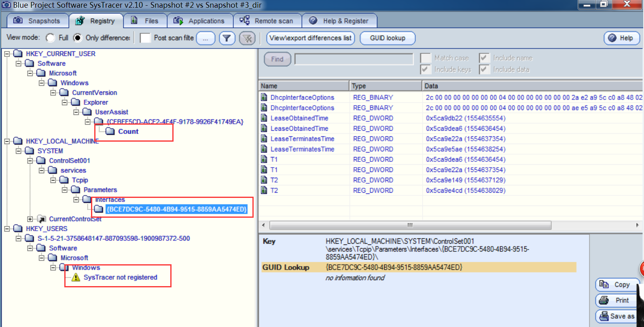644x327 pixels.
Task: Switch to Remote scan tab
Action: click(x=267, y=21)
